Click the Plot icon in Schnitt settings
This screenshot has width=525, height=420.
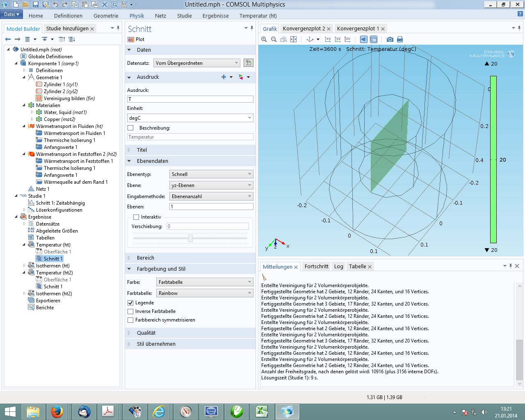[131, 39]
